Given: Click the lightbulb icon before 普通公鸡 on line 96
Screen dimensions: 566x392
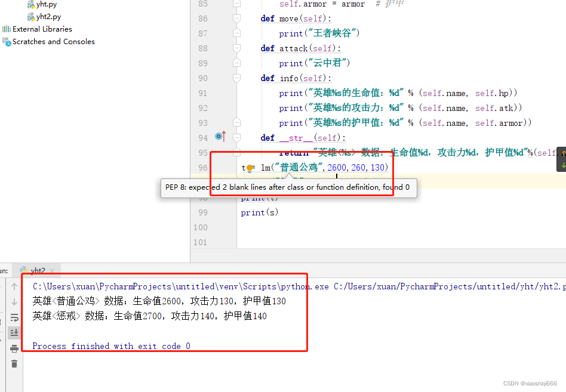Looking at the screenshot, I should pos(248,168).
